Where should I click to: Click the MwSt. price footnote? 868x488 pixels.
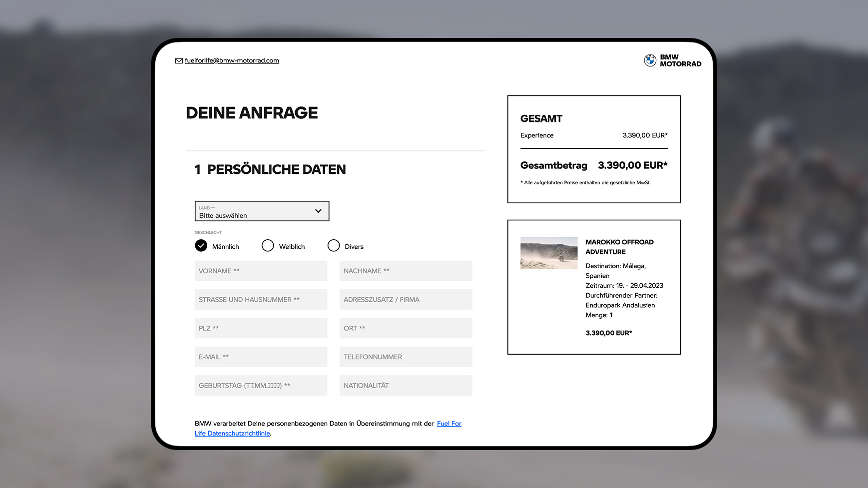tap(585, 183)
